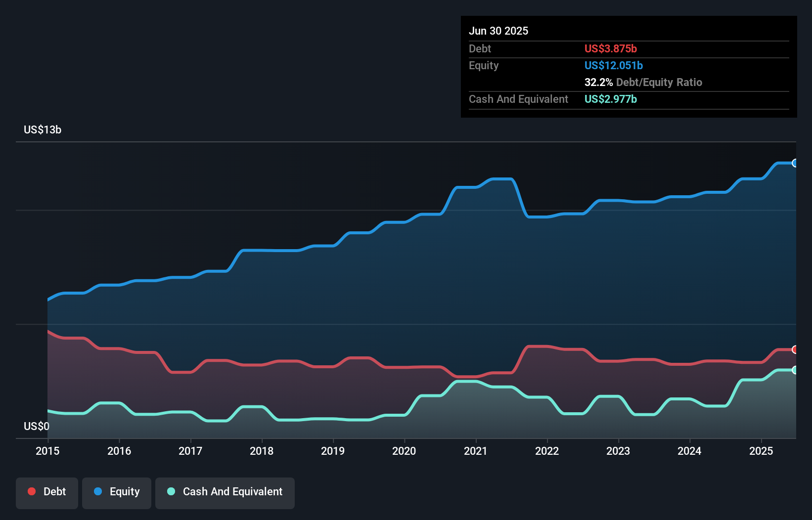Toggle the Cash And Equivalent series visibility
The image size is (812, 520).
[225, 491]
